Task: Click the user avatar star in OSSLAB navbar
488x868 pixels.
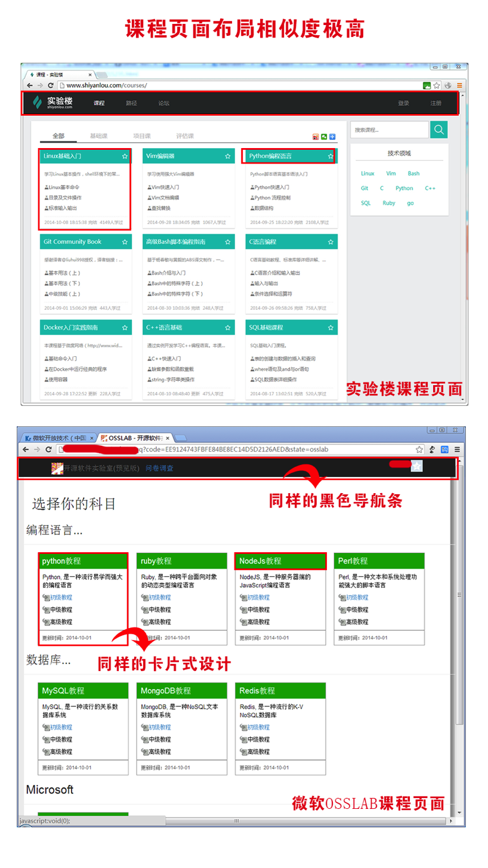Action: tap(416, 466)
